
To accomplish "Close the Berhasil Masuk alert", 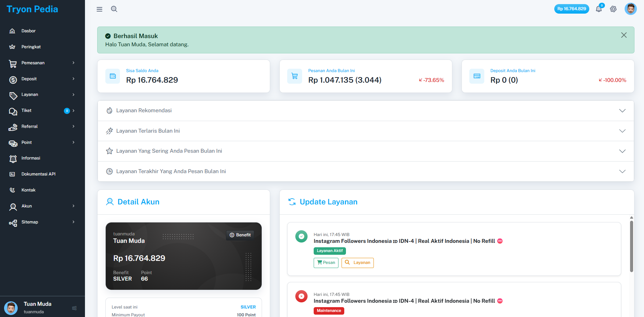I will click(x=624, y=35).
